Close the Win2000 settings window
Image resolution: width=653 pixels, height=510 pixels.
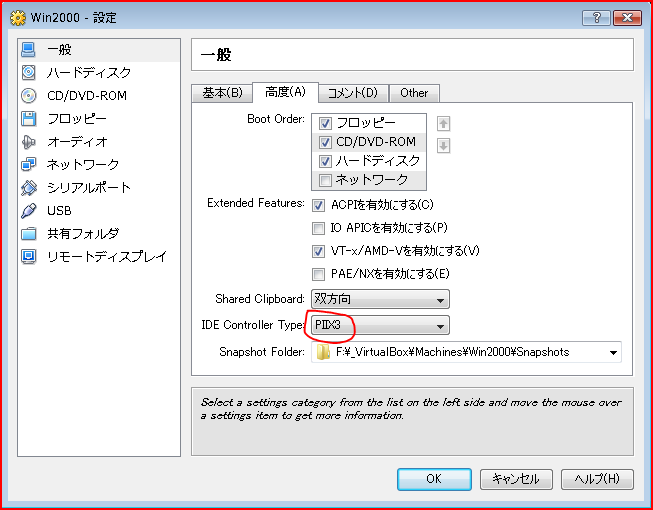(x=627, y=18)
